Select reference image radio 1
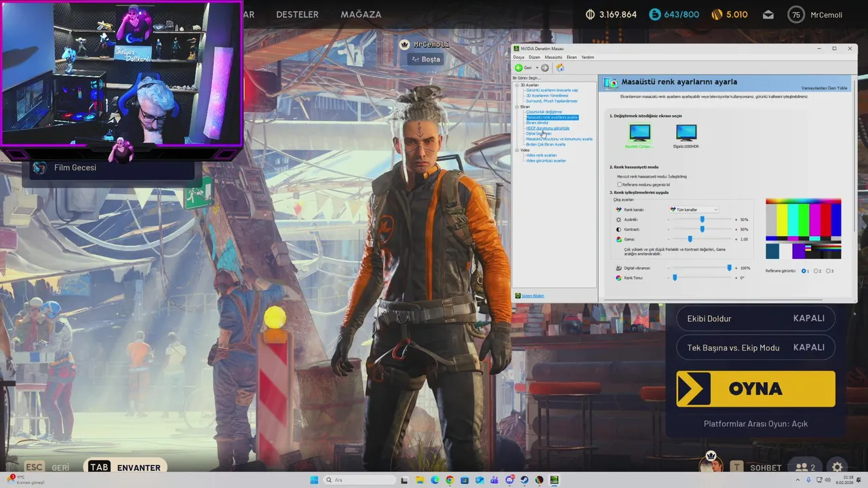868x488 pixels. pos(804,271)
